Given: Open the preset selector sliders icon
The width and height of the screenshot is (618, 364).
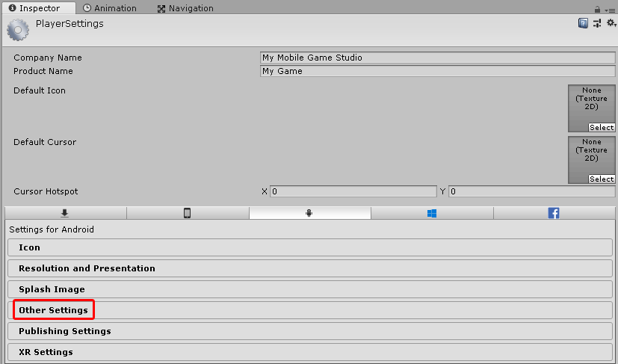Looking at the screenshot, I should point(597,23).
